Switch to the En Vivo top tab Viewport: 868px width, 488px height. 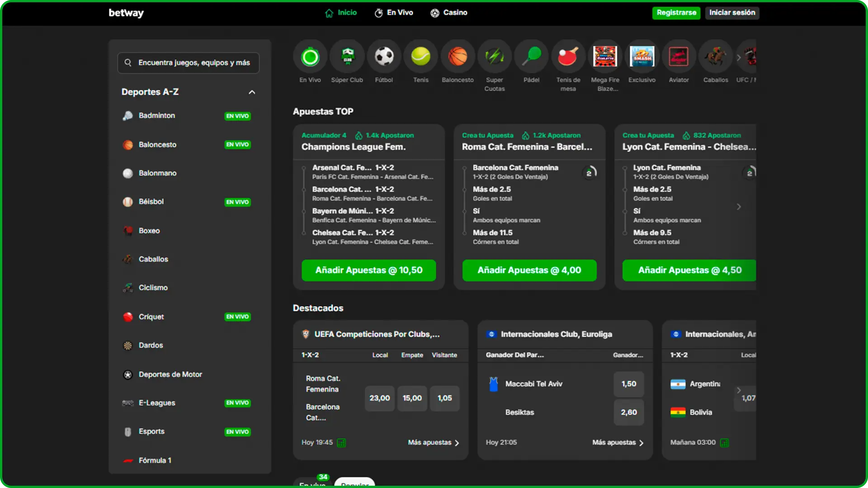click(x=394, y=13)
